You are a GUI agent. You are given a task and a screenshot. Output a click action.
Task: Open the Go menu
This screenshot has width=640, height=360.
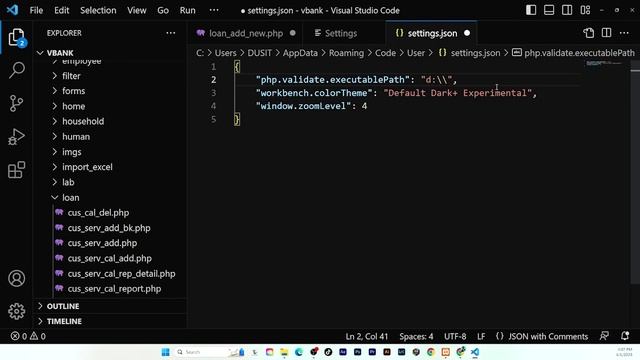click(163, 10)
